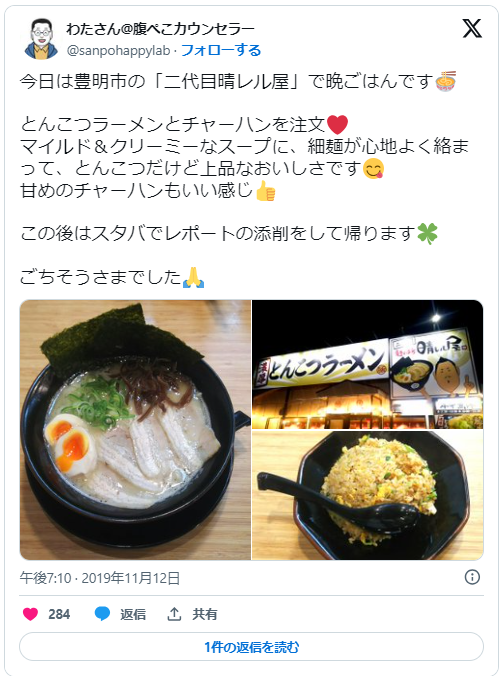The width and height of the screenshot is (504, 688).
Task: Click the 284 likes count
Action: point(59,614)
